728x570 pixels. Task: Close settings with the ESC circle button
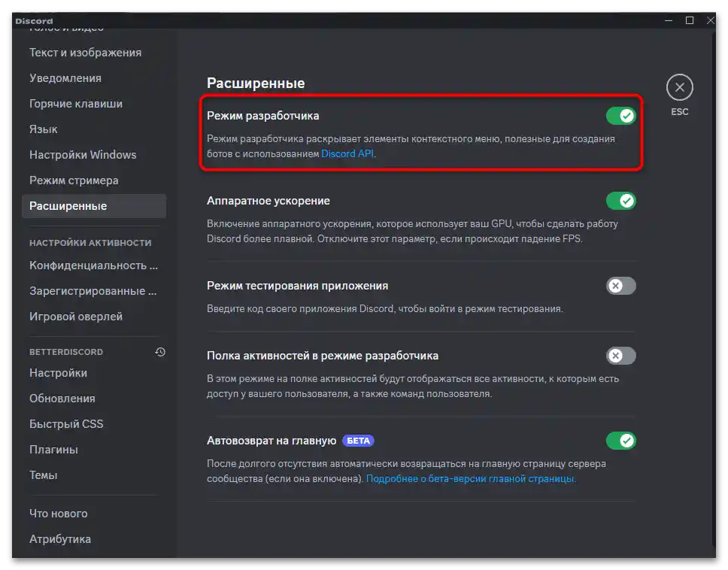[679, 87]
